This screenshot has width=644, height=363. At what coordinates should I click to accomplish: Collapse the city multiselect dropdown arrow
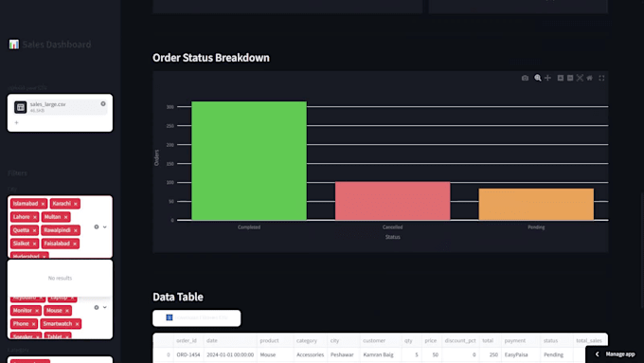coord(105,227)
